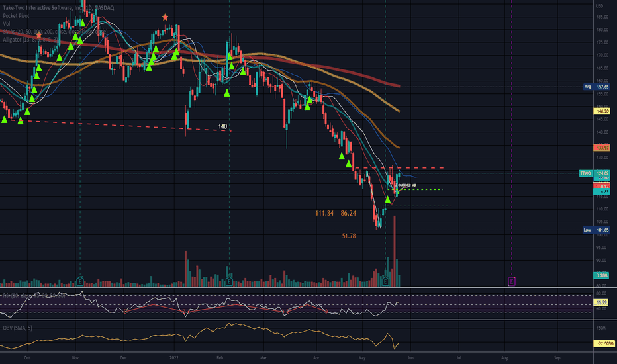The height and width of the screenshot is (364, 617).
Task: Open the earnings E marker below November
Action: 80,281
